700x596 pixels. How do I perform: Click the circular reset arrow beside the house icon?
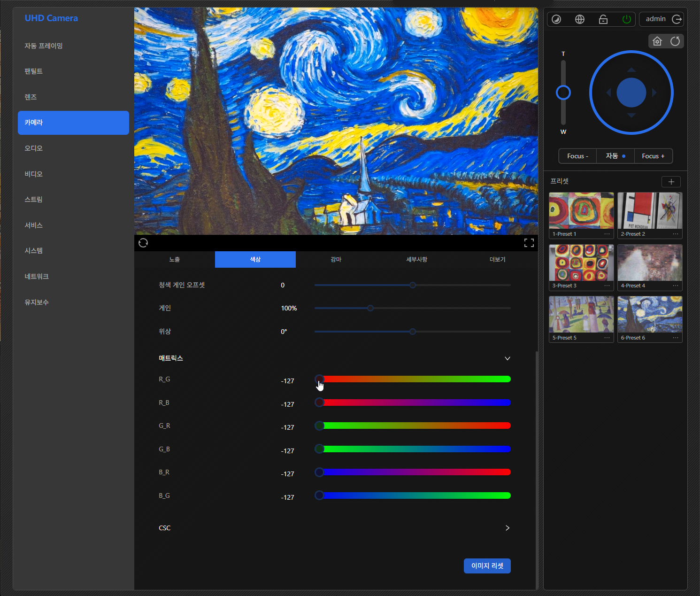click(675, 41)
